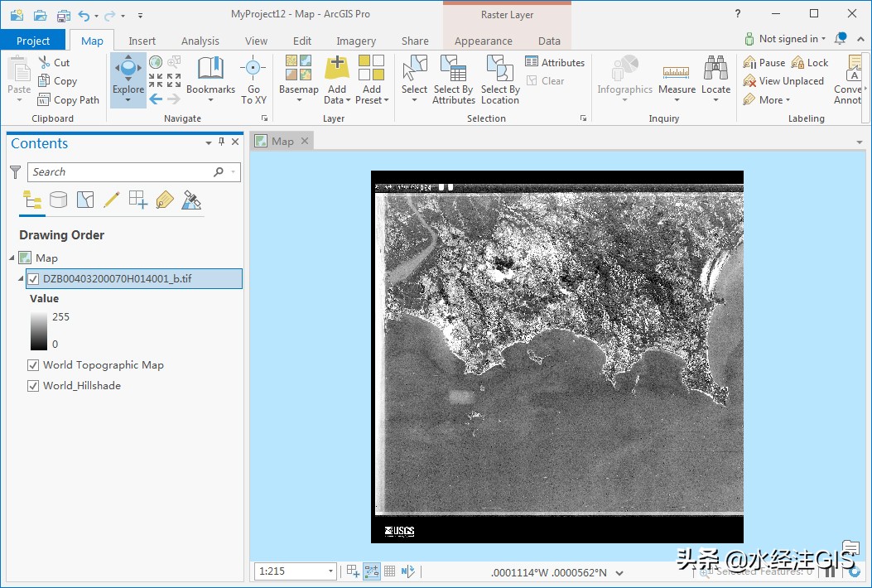872x588 pixels.
Task: Open the Contents pane options arrow
Action: [209, 142]
